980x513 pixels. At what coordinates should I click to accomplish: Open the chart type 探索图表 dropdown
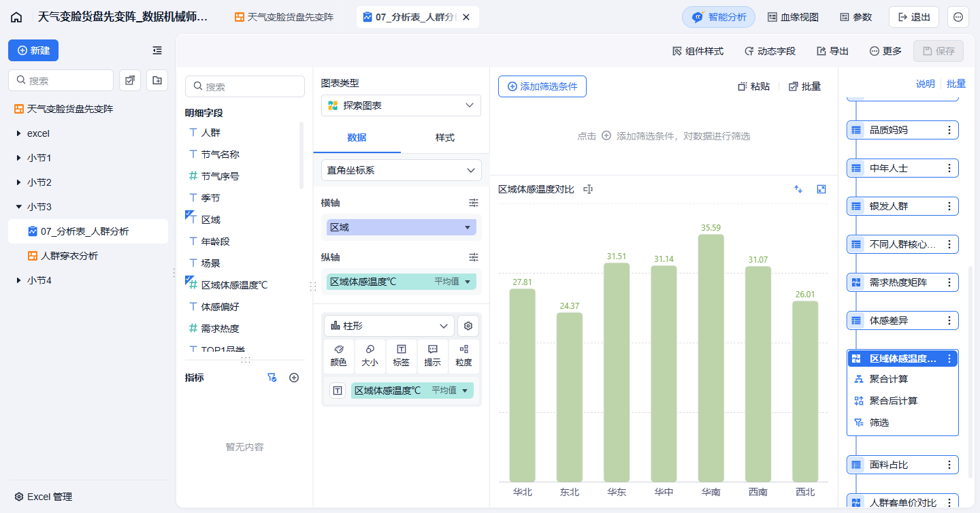(401, 105)
